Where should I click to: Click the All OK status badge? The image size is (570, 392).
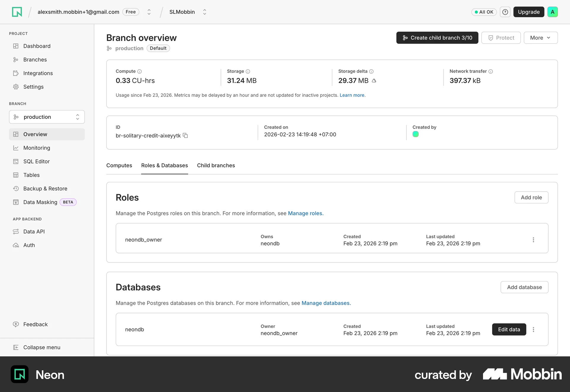[x=484, y=12]
